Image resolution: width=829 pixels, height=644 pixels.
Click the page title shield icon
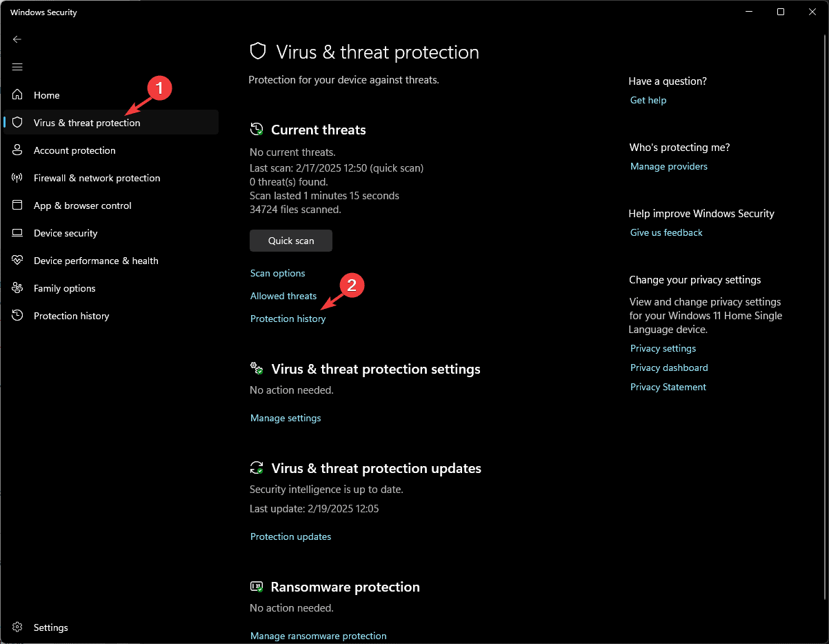[258, 52]
